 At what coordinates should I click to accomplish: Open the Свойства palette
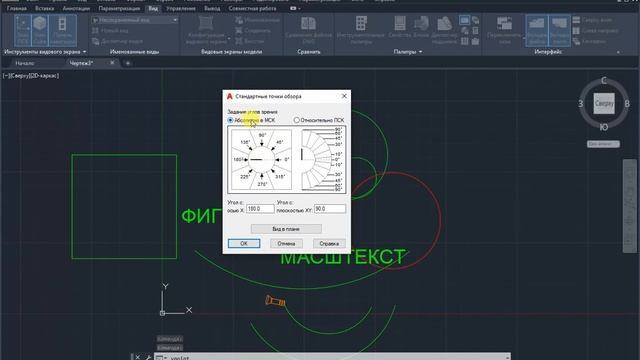coord(400,27)
